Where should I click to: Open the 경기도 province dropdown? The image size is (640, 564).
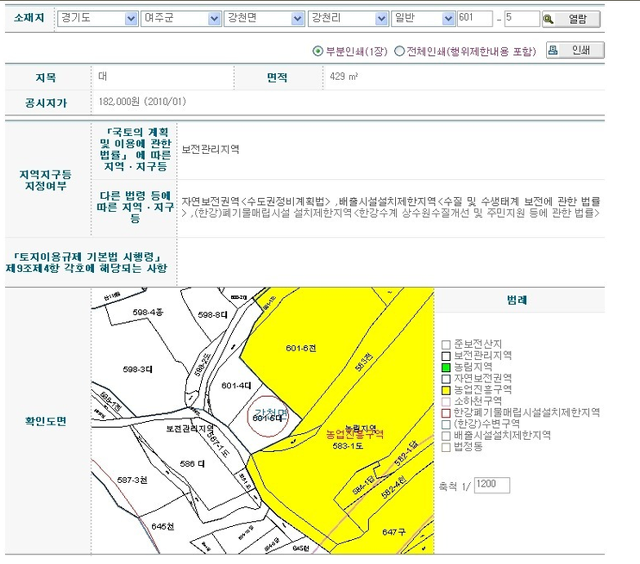[x=97, y=19]
